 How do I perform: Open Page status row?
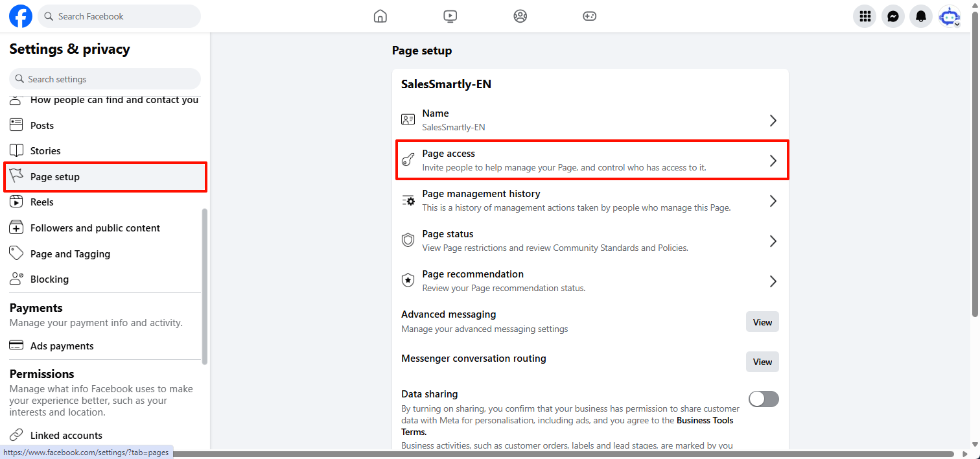[590, 241]
